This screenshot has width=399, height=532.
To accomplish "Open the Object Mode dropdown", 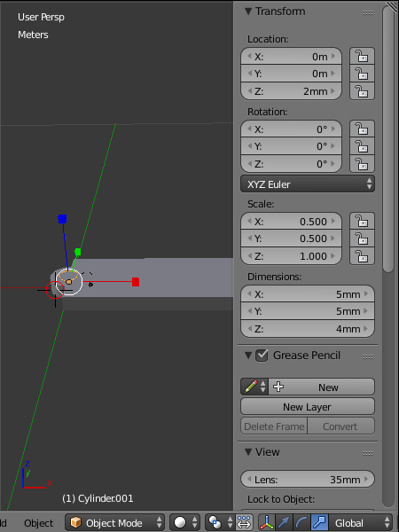I will (114, 522).
